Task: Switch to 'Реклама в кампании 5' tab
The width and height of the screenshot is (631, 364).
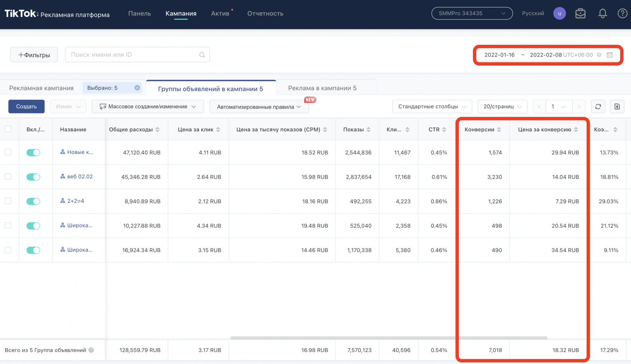Action: pos(322,88)
